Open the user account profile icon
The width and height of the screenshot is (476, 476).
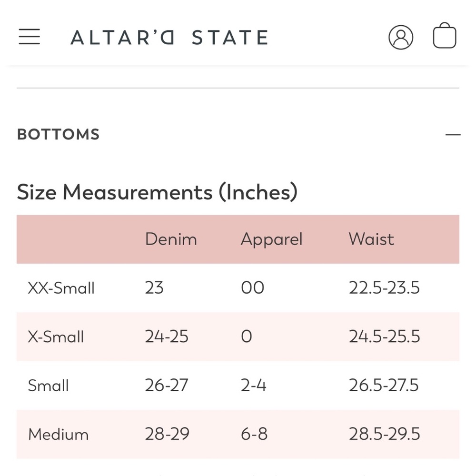401,37
